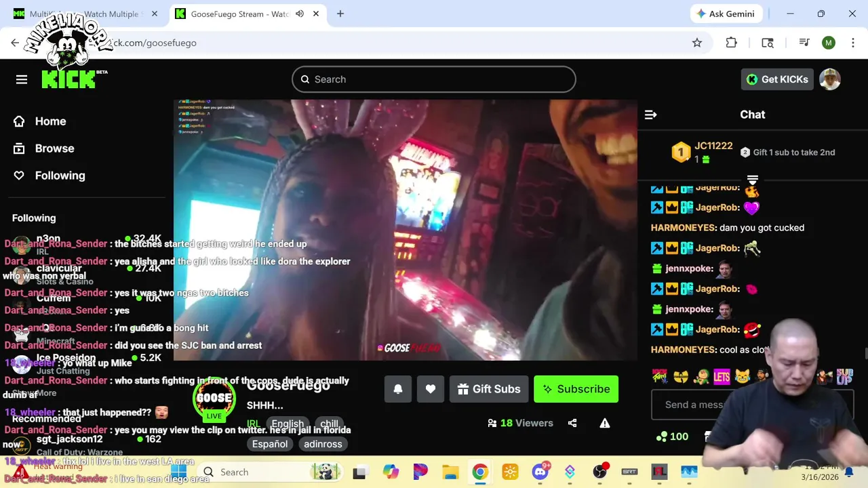Image resolution: width=868 pixels, height=488 pixels.
Task: Toggle follow with the heart button
Action: [x=431, y=389]
